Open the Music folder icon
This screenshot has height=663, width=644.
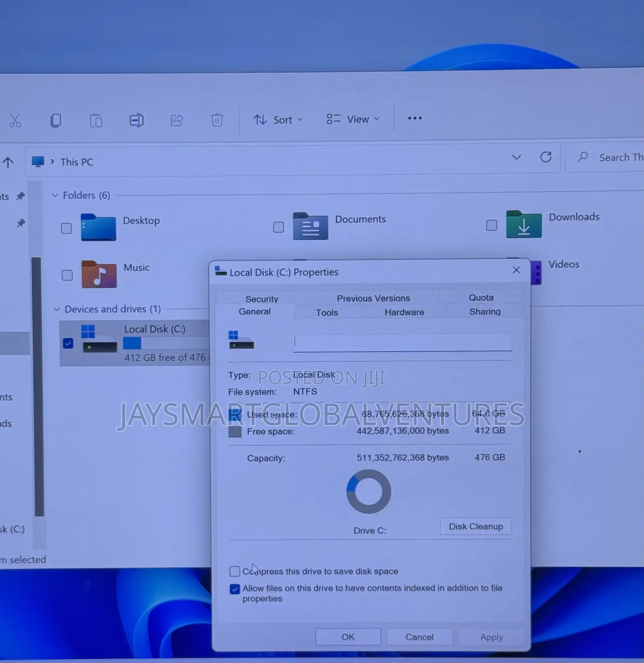(x=99, y=274)
